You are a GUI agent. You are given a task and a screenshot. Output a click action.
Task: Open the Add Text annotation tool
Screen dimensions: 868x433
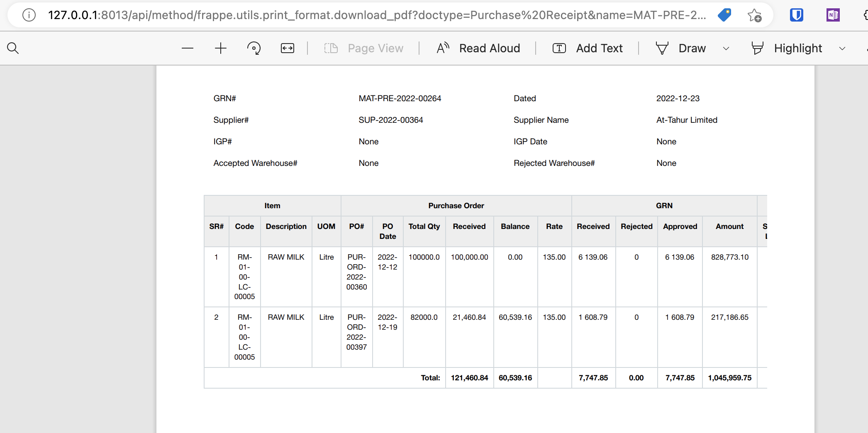tap(588, 48)
